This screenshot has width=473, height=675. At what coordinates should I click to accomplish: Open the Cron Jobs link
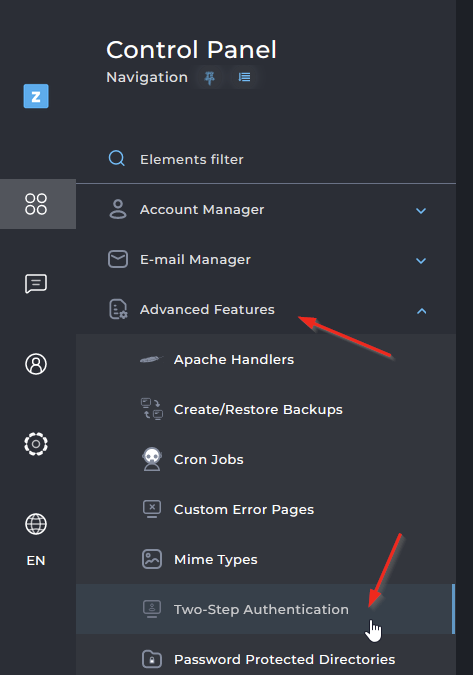coord(208,459)
